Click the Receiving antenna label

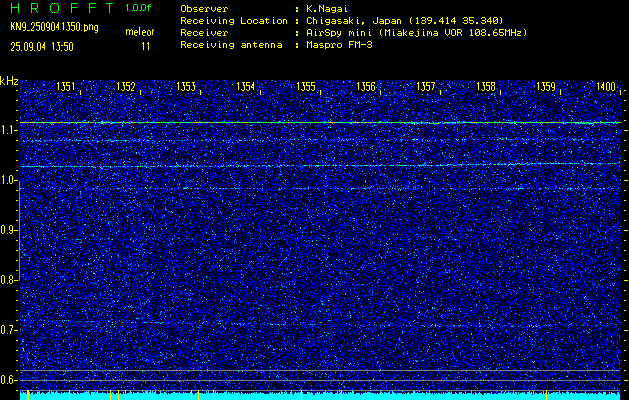coord(231,45)
